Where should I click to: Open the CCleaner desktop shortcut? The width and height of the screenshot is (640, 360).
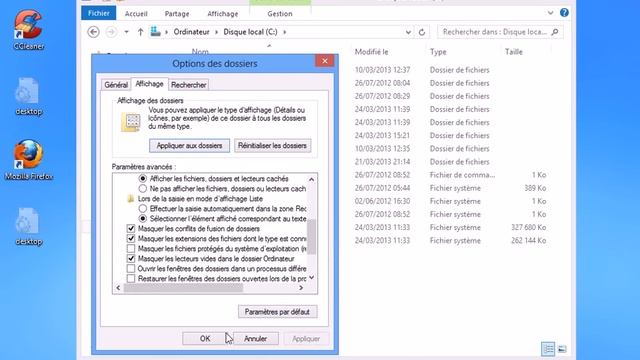28,29
